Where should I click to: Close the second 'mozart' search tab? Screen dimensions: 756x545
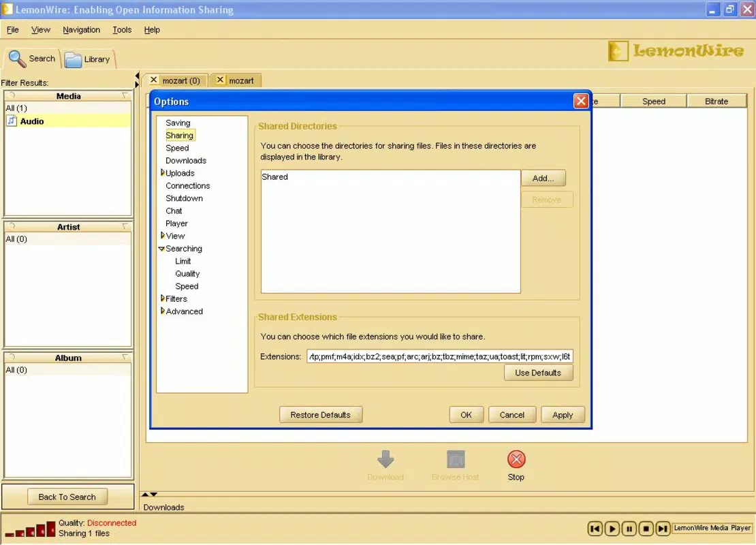point(220,80)
